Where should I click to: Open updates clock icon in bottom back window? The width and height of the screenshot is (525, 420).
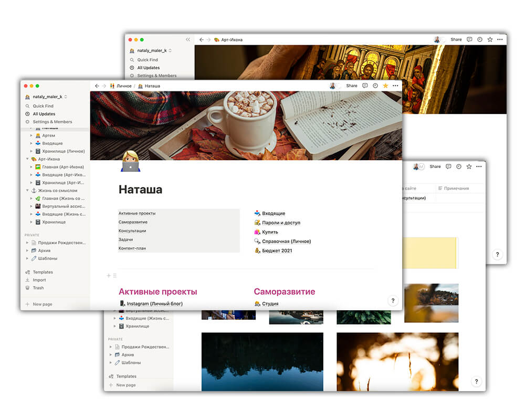pos(459,166)
